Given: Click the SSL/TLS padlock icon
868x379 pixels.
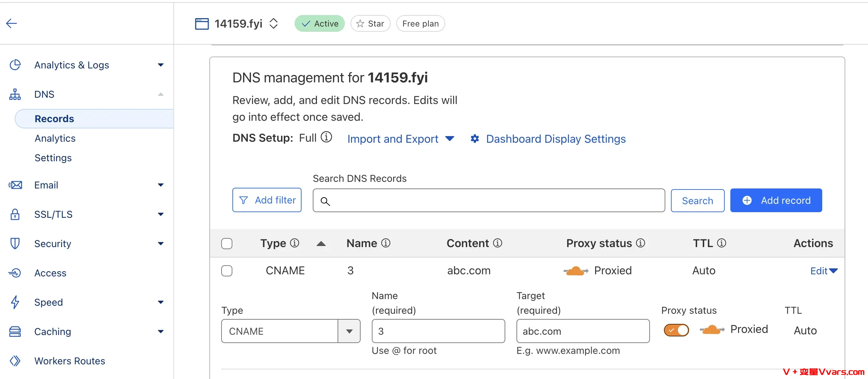Looking at the screenshot, I should (x=15, y=214).
